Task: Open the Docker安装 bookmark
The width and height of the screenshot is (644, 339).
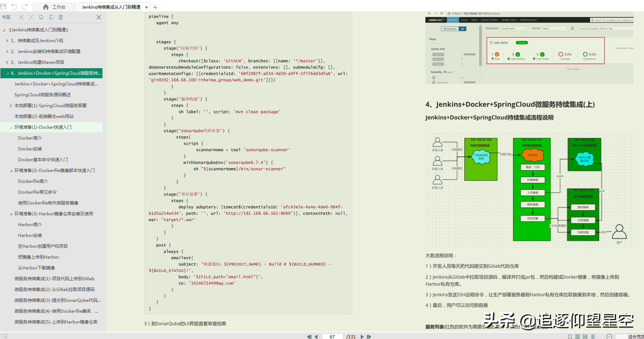Action: (x=30, y=149)
